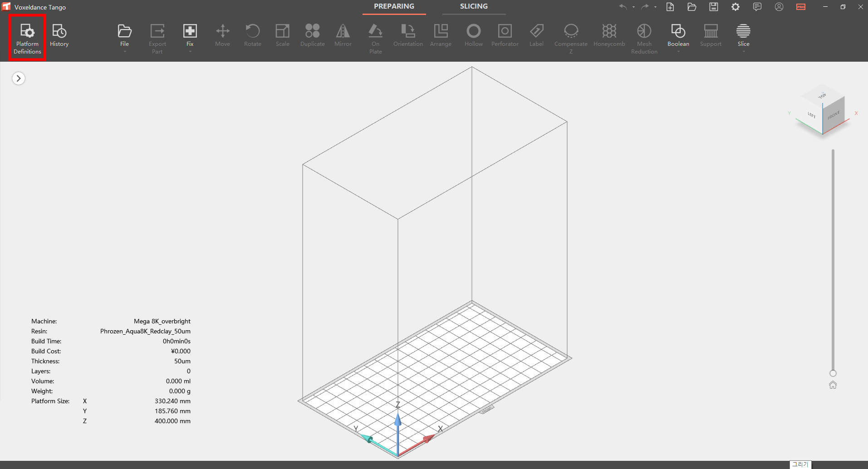Open project folder icon in title bar

click(x=692, y=7)
